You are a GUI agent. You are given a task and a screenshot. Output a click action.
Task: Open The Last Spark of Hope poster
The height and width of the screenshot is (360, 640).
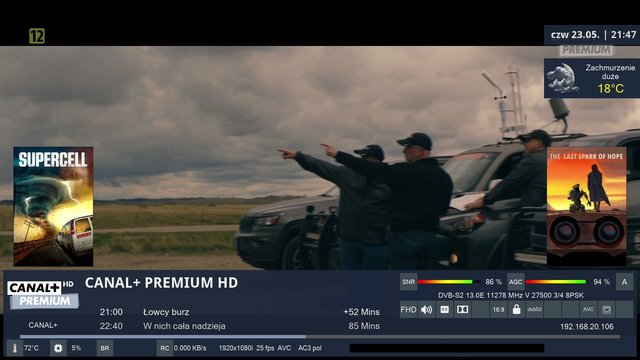tap(587, 207)
